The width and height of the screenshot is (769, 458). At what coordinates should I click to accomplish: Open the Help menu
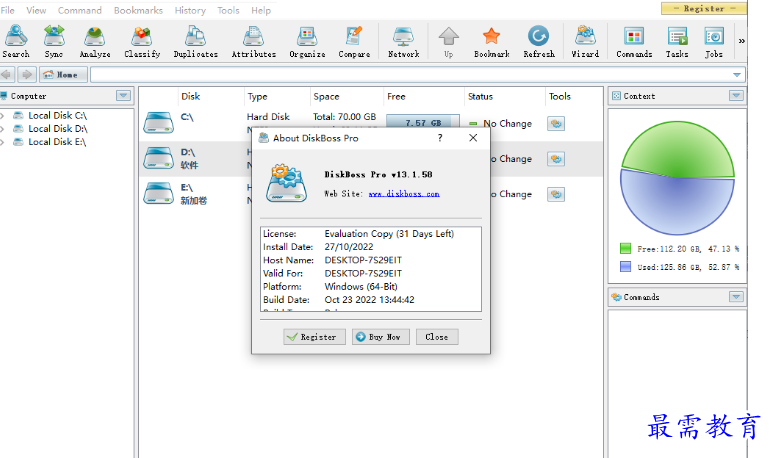click(x=261, y=10)
